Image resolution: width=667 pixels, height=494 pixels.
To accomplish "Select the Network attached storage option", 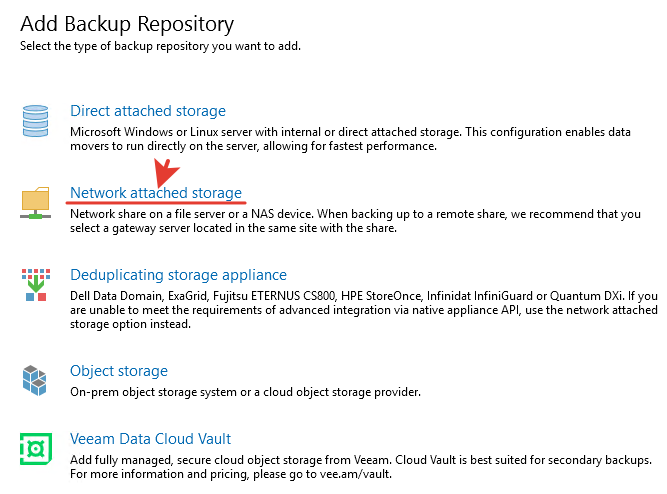I will 156,192.
